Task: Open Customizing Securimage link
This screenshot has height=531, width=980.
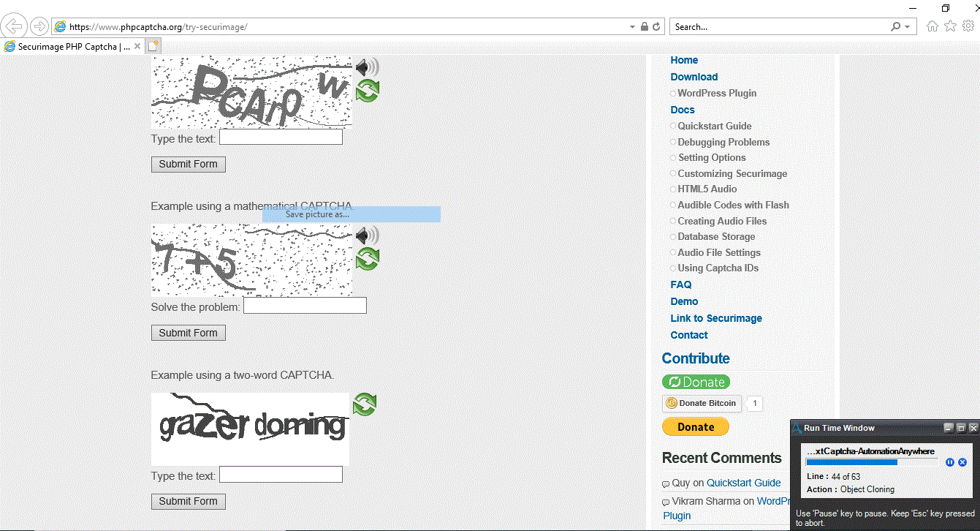Action: point(732,173)
